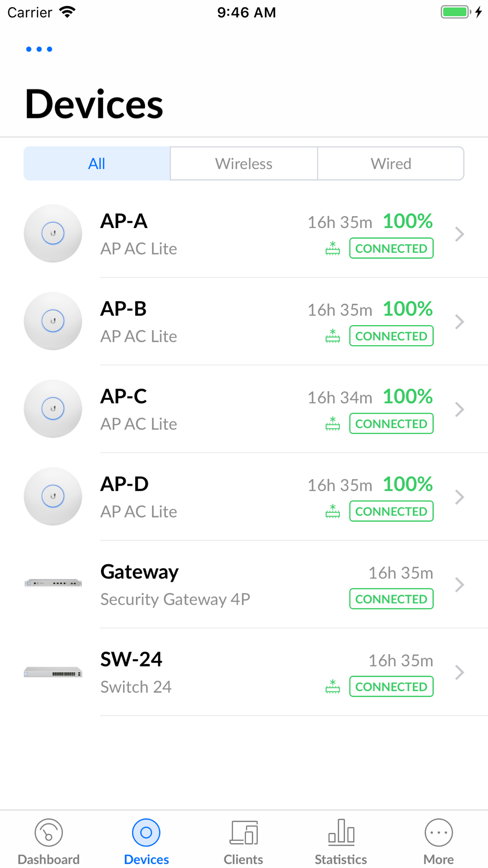
Task: Click the wired uplink icon for SW-24
Action: [x=333, y=686]
